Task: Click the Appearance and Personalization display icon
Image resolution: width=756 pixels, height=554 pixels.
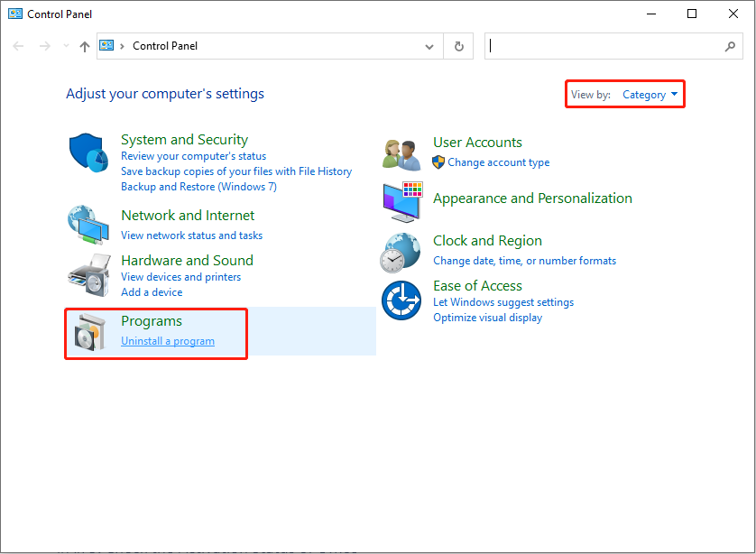Action: [x=400, y=202]
